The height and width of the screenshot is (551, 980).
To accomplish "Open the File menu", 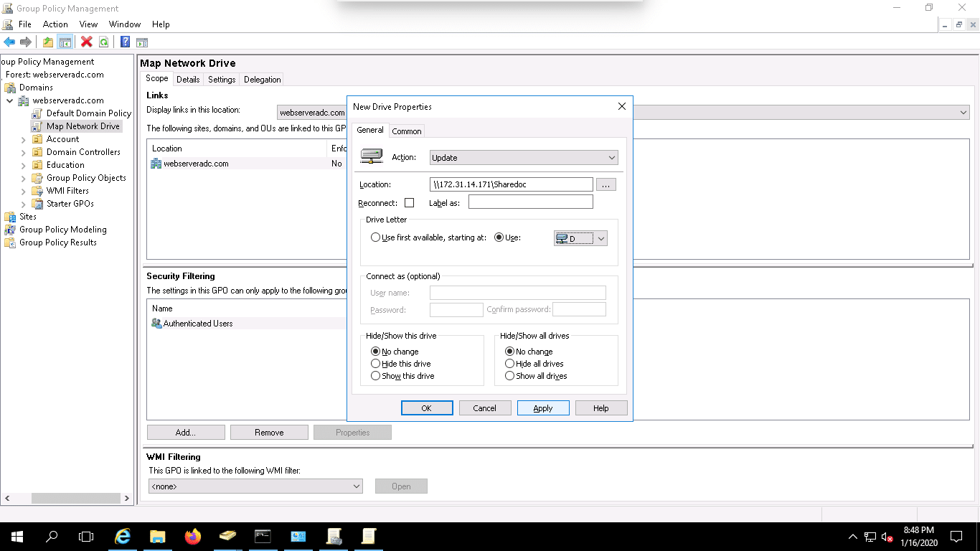I will pyautogui.click(x=25, y=24).
